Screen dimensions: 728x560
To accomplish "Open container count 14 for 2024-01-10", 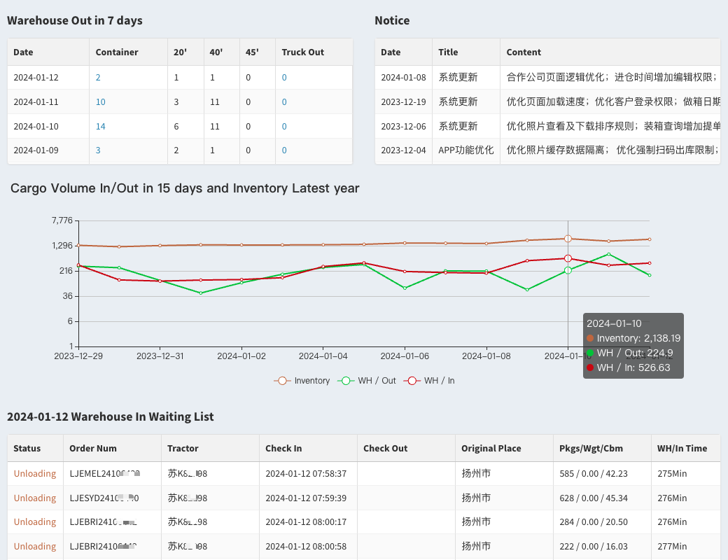I will tap(100, 126).
